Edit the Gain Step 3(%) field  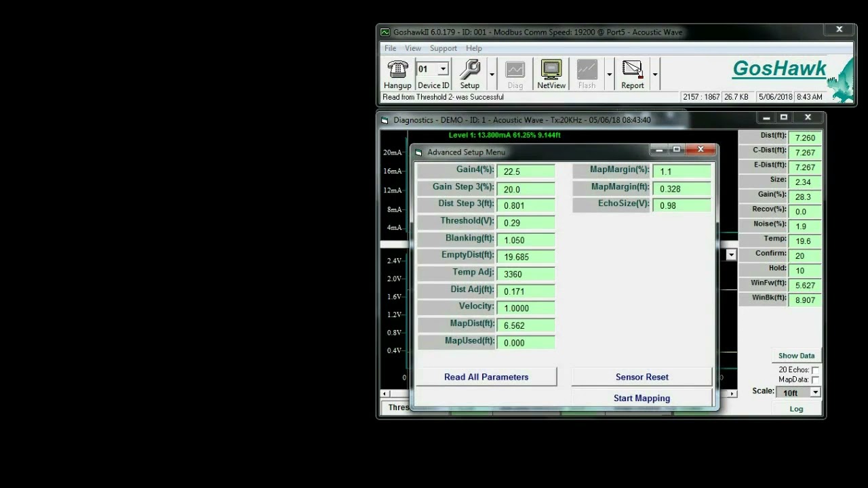tap(526, 189)
